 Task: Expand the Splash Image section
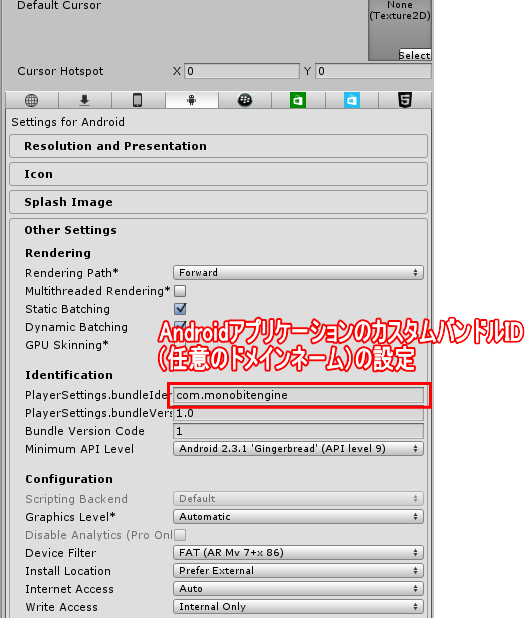click(x=218, y=202)
